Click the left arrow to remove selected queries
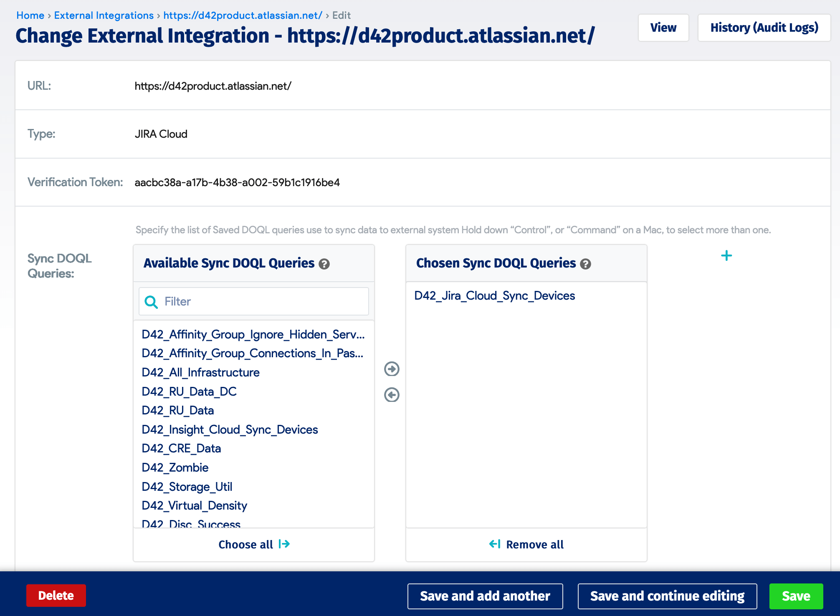Screen dimensions: 840x616 391,395
